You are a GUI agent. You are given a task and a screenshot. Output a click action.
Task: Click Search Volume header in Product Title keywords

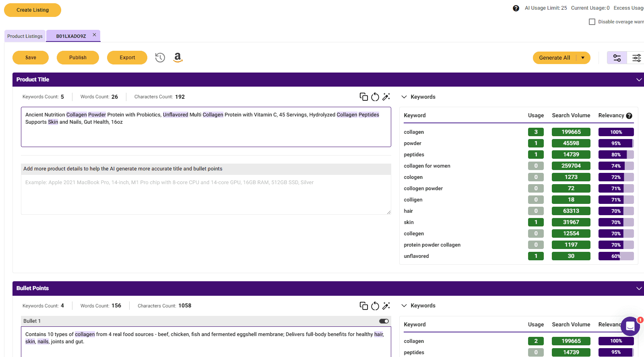pyautogui.click(x=571, y=116)
